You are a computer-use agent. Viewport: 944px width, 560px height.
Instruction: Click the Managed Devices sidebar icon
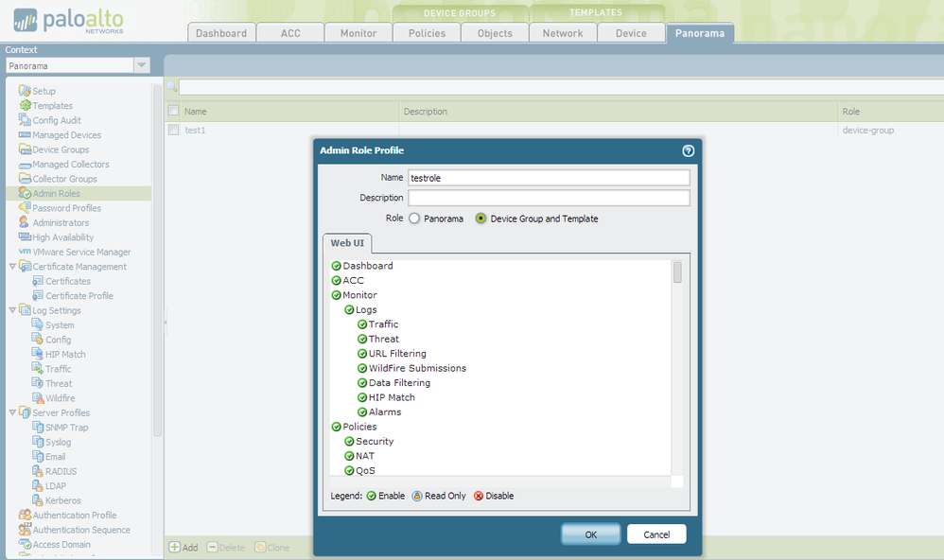click(x=25, y=135)
